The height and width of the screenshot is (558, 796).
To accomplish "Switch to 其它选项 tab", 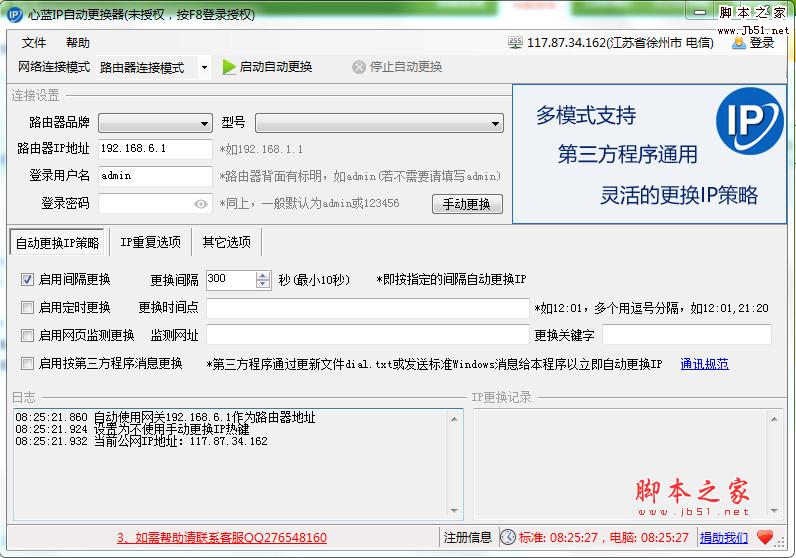I will click(226, 242).
